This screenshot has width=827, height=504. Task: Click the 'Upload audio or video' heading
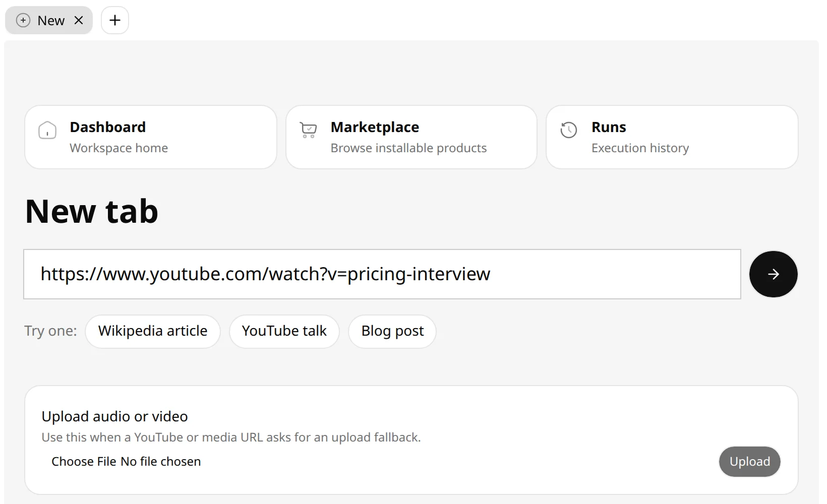coord(114,416)
